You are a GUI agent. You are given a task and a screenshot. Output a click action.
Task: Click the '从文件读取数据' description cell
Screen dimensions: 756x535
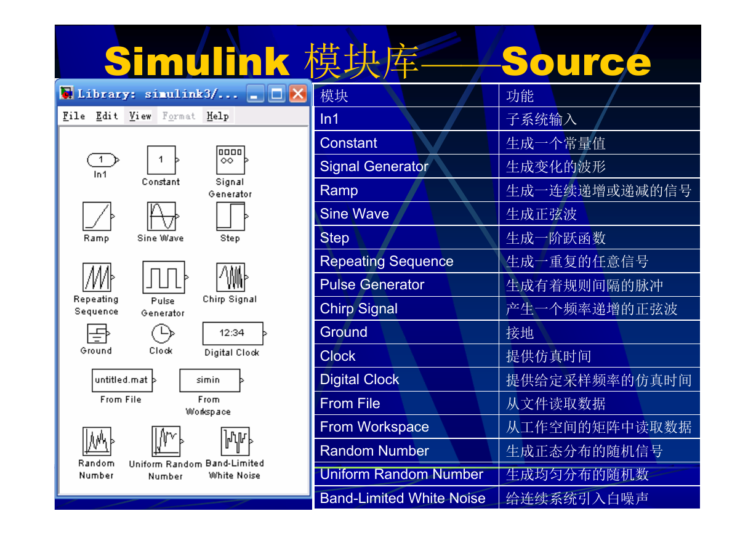point(600,403)
